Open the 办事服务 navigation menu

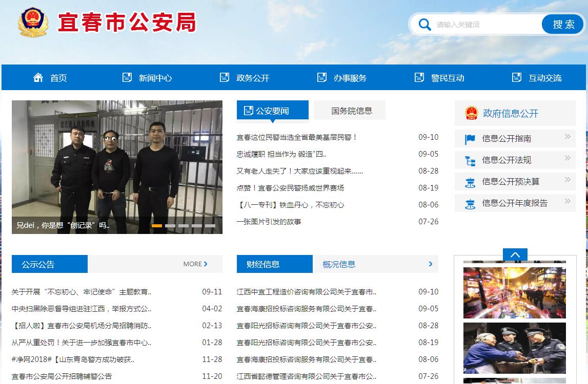click(350, 78)
